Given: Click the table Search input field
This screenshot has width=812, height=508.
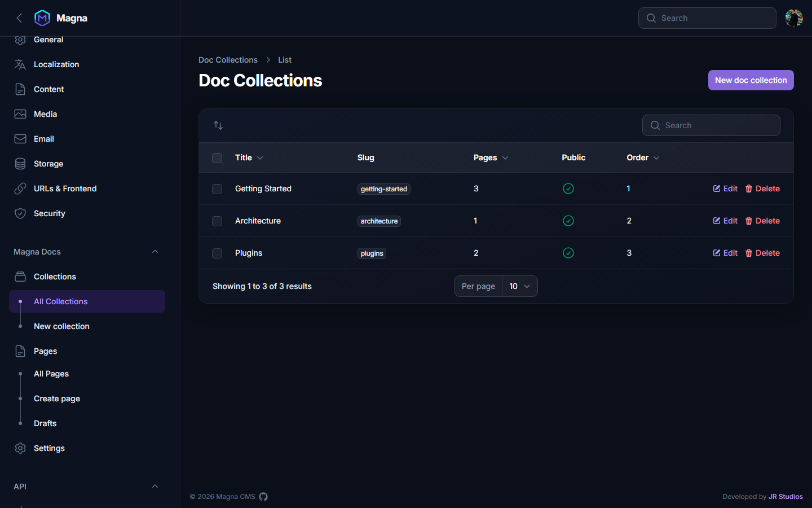Looking at the screenshot, I should [x=711, y=125].
